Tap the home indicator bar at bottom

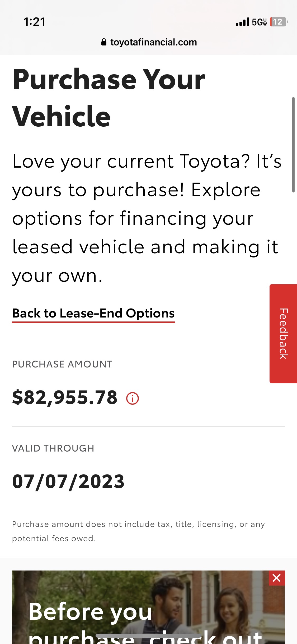pyautogui.click(x=148, y=636)
